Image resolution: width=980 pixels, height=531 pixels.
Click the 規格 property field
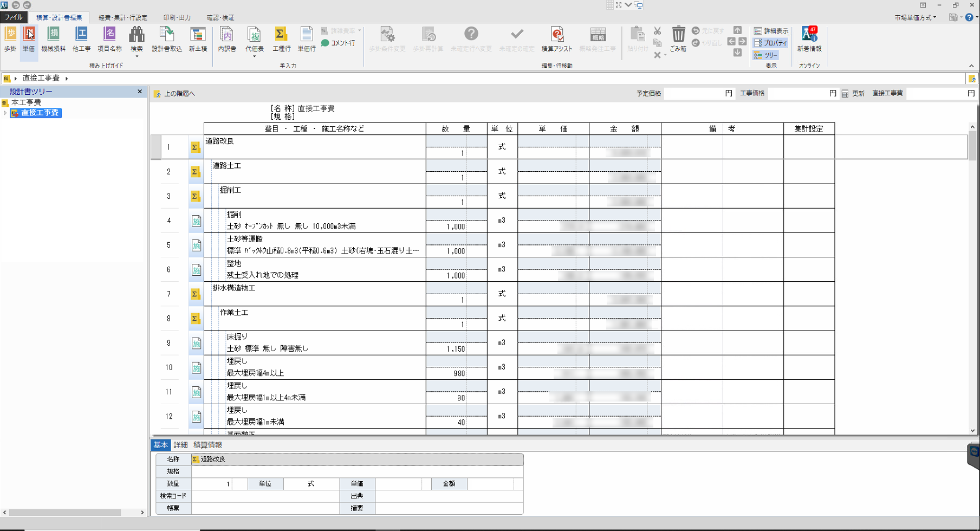pos(357,471)
